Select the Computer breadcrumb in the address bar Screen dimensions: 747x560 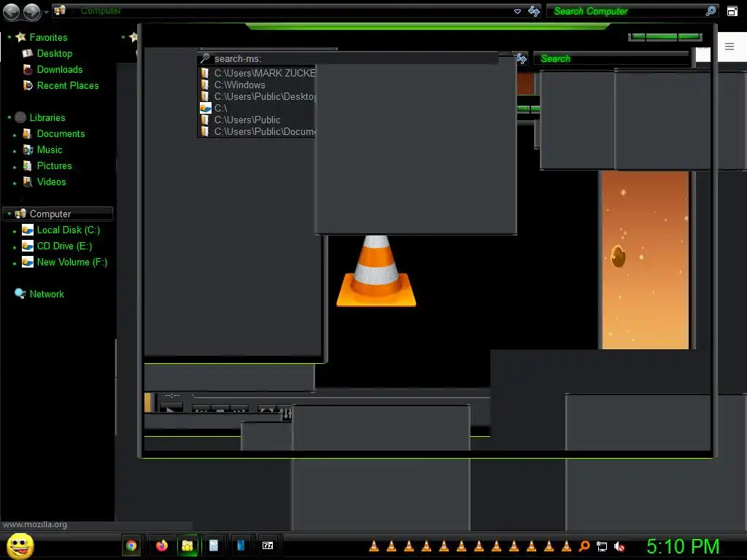[x=101, y=10]
